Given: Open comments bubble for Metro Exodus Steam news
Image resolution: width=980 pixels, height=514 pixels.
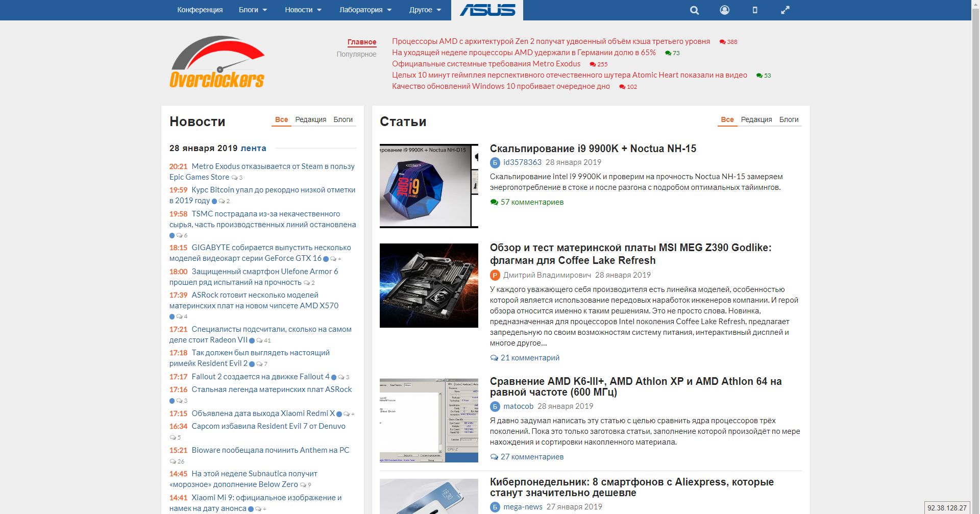Looking at the screenshot, I should (237, 178).
